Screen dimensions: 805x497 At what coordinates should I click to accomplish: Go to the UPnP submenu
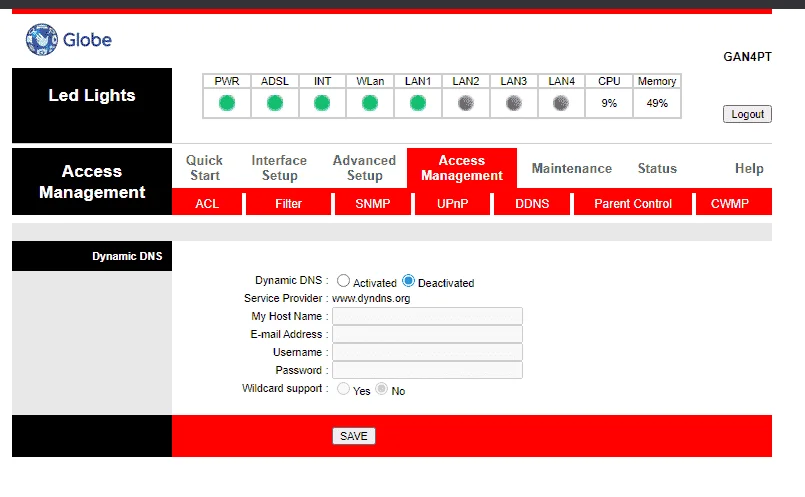point(452,204)
